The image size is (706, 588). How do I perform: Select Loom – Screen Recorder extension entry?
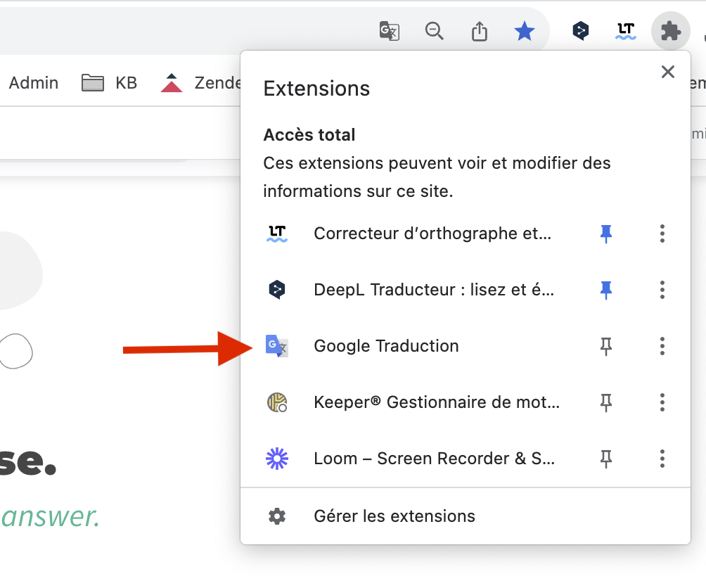pyautogui.click(x=433, y=459)
